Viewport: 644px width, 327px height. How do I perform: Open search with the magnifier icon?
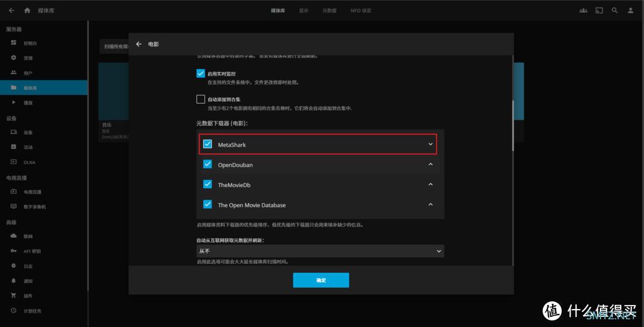click(x=615, y=11)
